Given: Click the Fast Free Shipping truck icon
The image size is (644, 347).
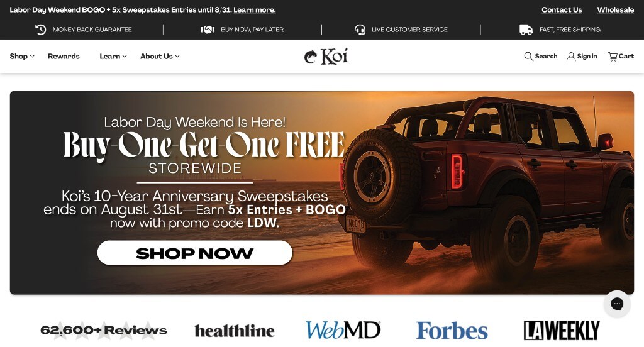Looking at the screenshot, I should click(526, 30).
